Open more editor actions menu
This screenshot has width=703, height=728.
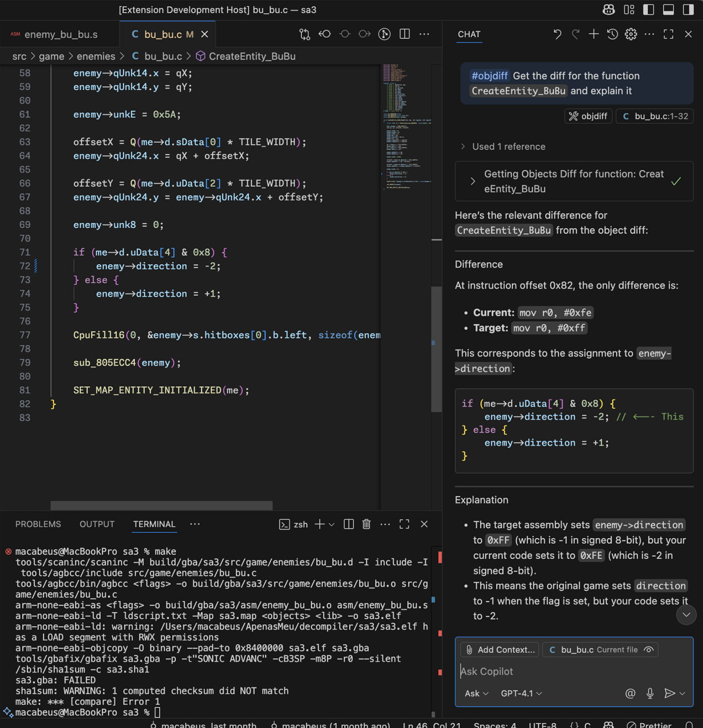coord(424,34)
